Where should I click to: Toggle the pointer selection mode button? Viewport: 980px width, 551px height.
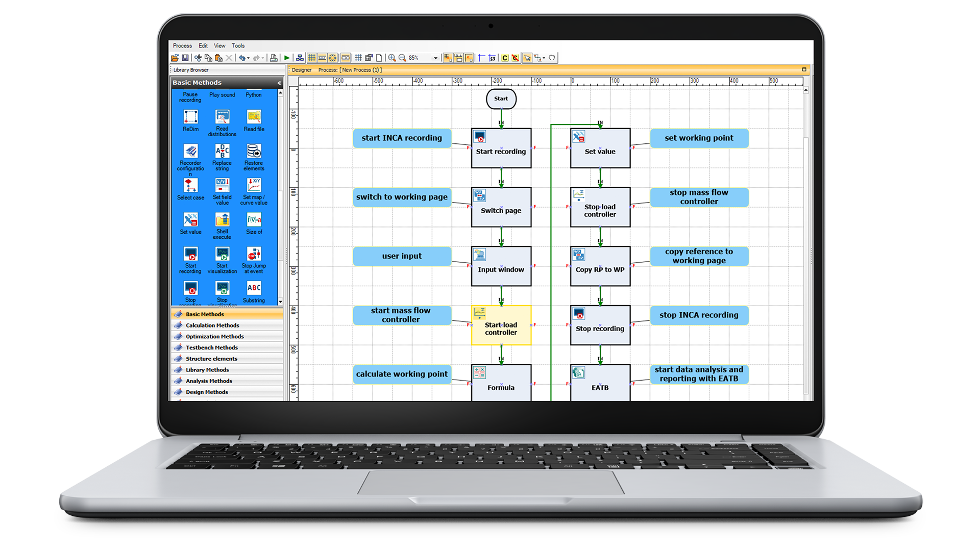click(x=527, y=58)
